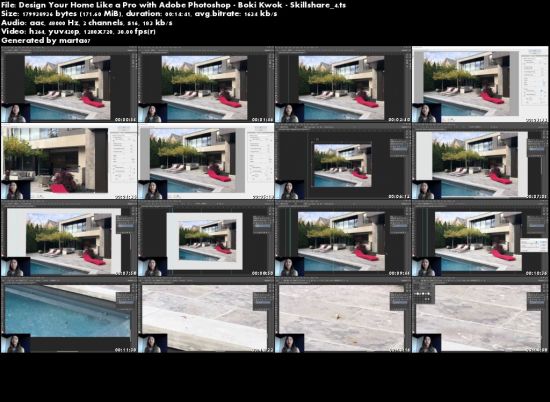Open the first thumbnail in the top row
The height and width of the screenshot is (402, 550).
click(69, 84)
